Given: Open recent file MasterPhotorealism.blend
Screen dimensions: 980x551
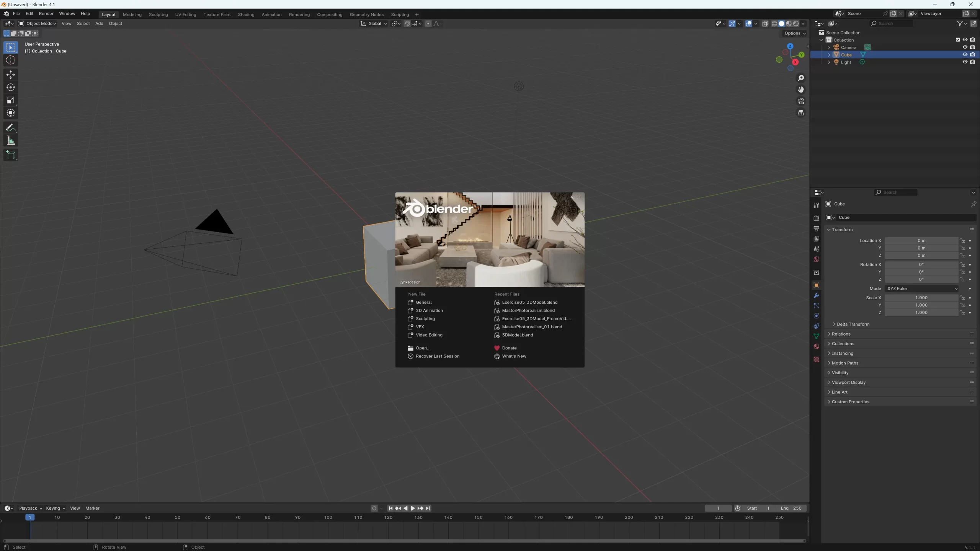Looking at the screenshot, I should 528,310.
